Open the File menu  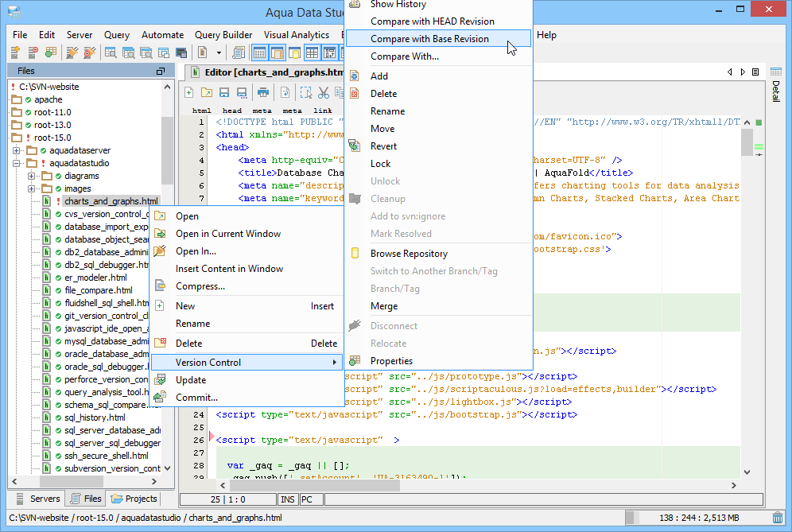[x=20, y=35]
